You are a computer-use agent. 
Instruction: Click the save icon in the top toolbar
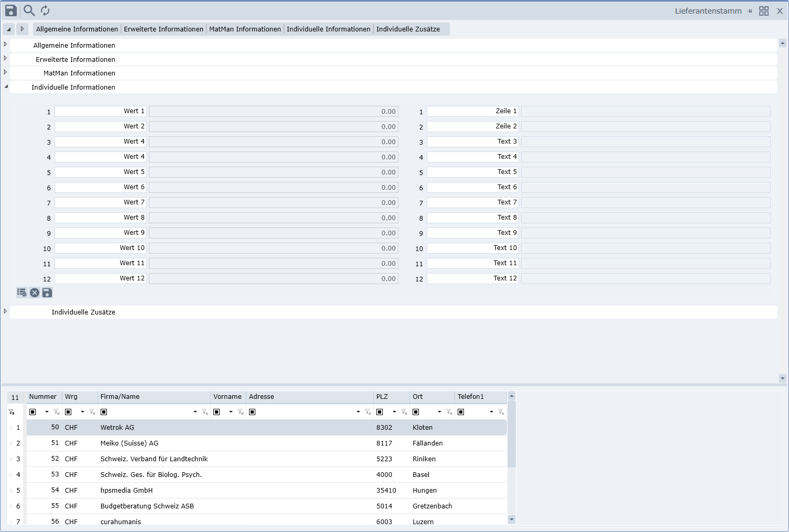(x=11, y=10)
